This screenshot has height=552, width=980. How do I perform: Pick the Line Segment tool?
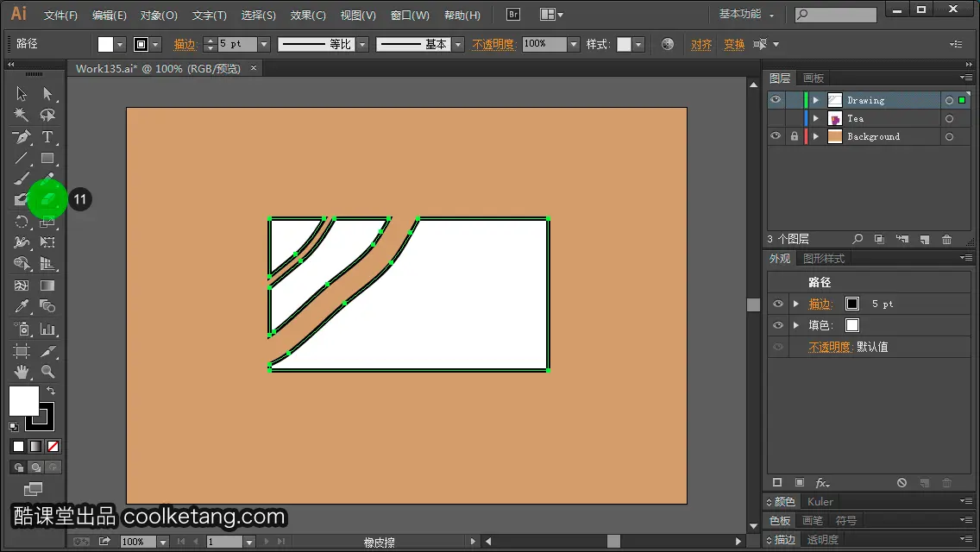pos(22,158)
